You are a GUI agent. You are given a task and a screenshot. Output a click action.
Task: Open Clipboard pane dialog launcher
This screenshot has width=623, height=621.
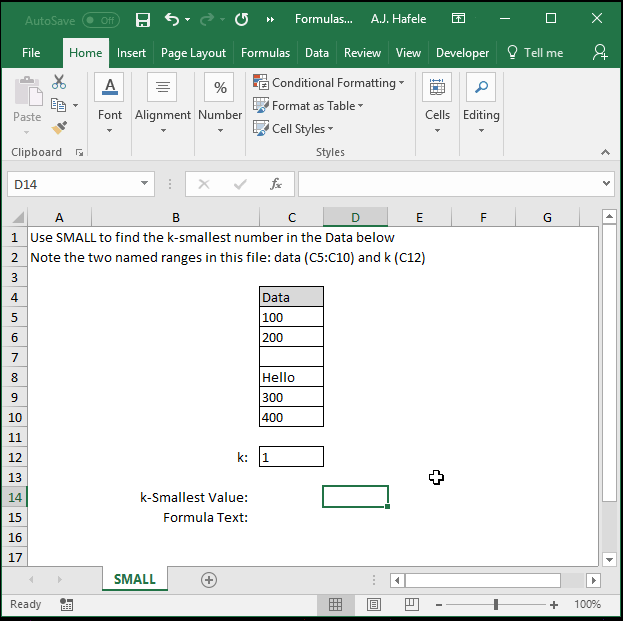[79, 153]
